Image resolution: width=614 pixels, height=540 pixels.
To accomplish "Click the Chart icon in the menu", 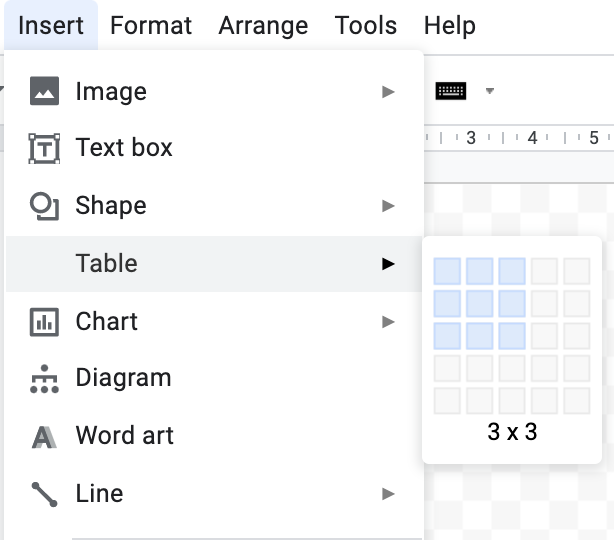I will [x=44, y=322].
